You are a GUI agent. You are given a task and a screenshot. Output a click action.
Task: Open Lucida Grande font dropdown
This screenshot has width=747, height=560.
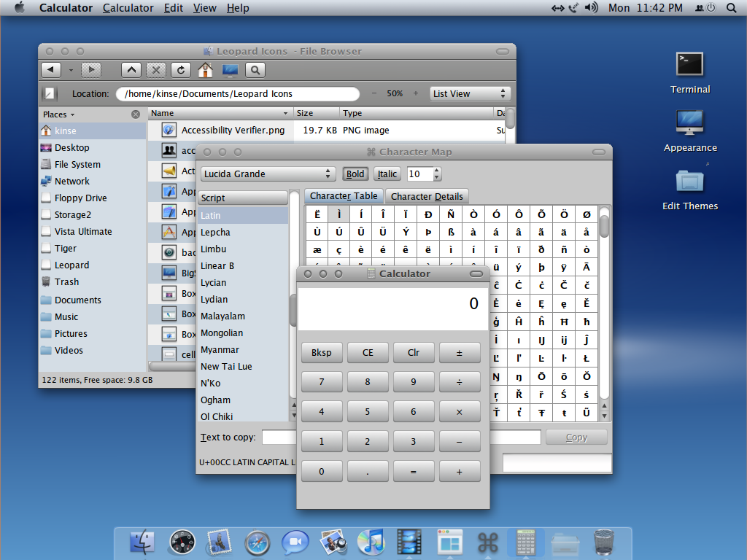coord(267,174)
